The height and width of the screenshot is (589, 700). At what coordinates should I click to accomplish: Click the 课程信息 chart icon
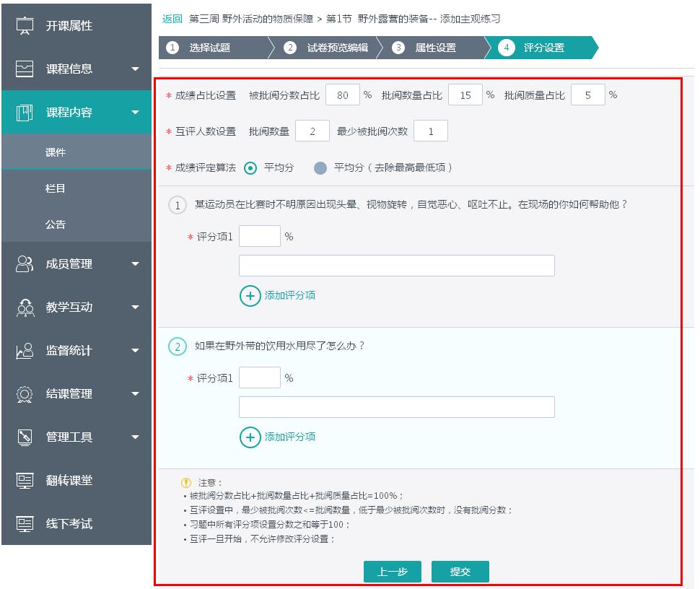click(x=25, y=69)
